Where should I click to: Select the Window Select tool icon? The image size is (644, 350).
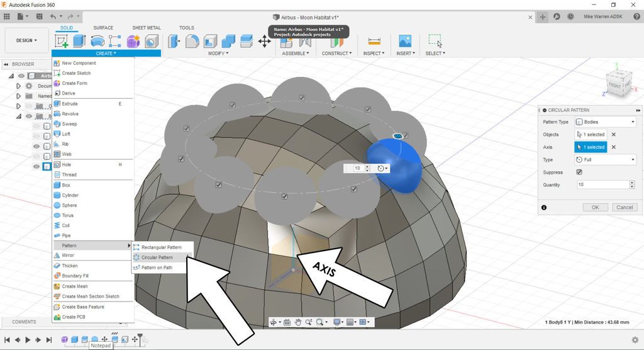(435, 42)
